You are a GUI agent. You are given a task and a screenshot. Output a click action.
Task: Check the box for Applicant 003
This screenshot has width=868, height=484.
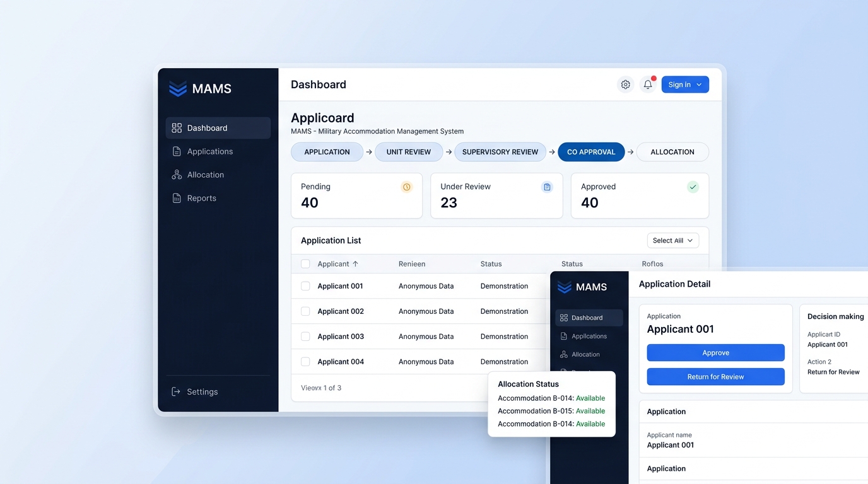click(305, 337)
